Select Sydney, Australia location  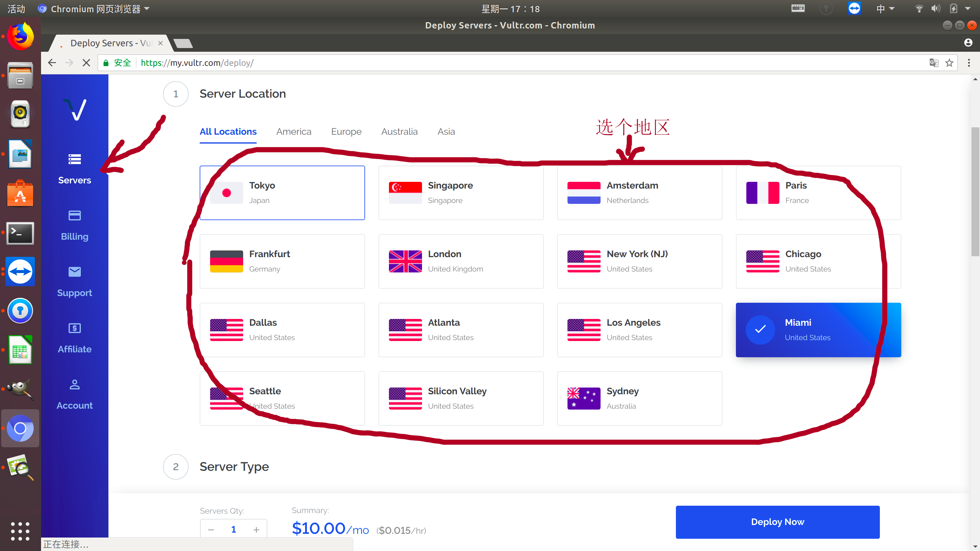point(639,399)
